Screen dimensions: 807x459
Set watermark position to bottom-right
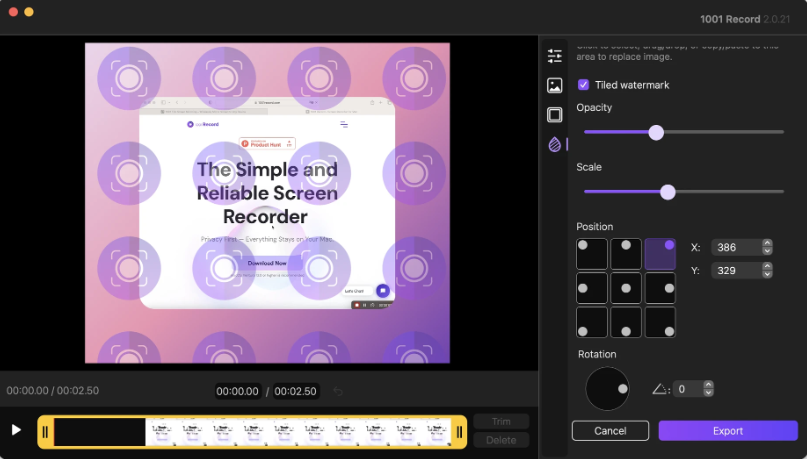tap(660, 322)
